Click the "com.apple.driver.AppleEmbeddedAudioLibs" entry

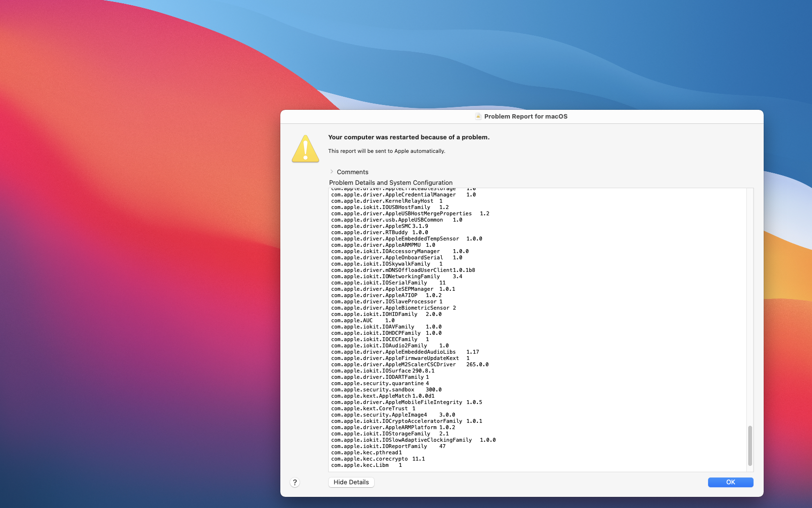(405, 352)
